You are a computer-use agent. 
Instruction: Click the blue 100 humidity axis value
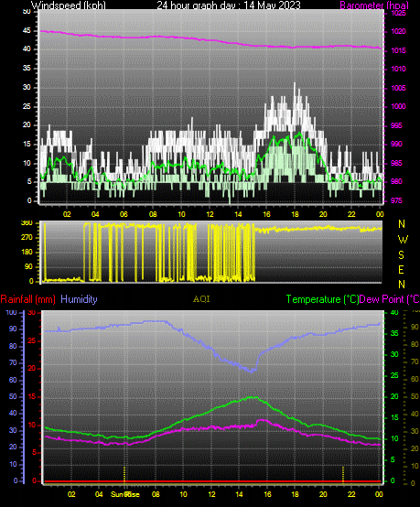tap(11, 312)
